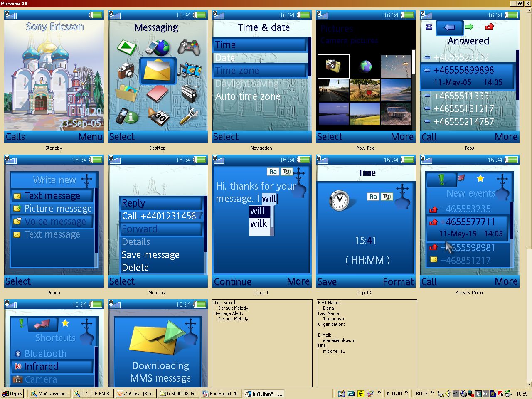Click the game controller icon in Desktop preview
The width and height of the screenshot is (532, 399).
coord(189,47)
